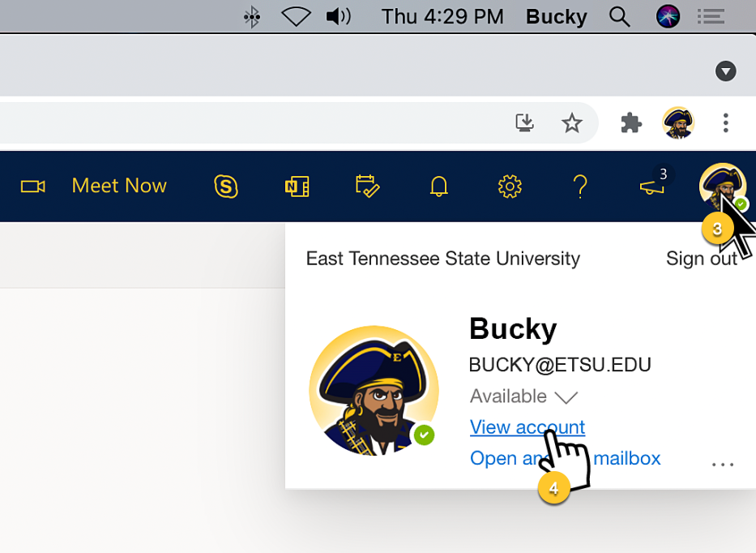Viewport: 756px width, 553px height.
Task: Open What's New megaphone icon
Action: coord(651,187)
